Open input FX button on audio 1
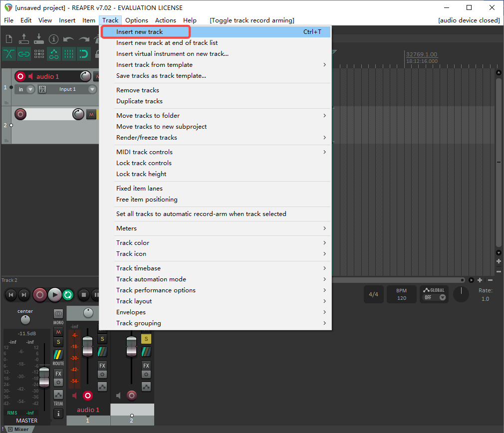504x433 pixels. tap(42, 89)
